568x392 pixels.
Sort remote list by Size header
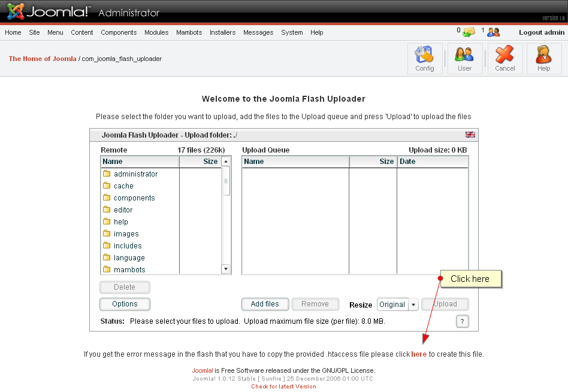click(x=200, y=162)
